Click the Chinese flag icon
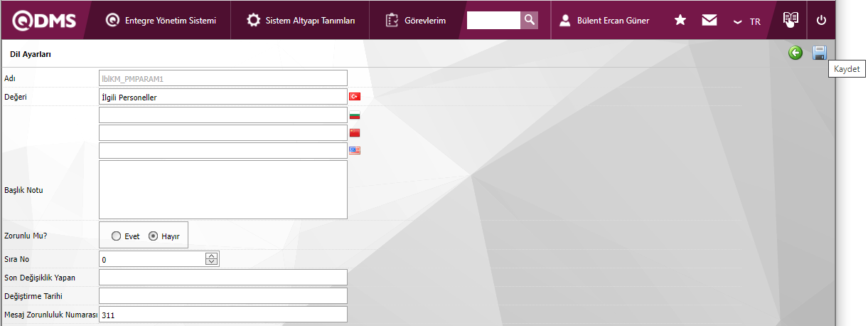The image size is (868, 326). (x=355, y=132)
